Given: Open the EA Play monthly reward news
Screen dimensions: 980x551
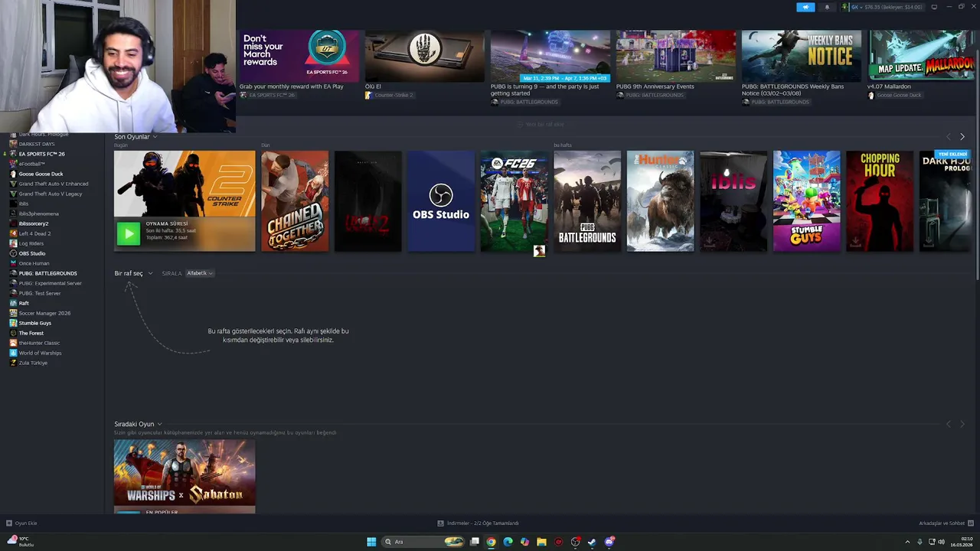Looking at the screenshot, I should tap(299, 64).
